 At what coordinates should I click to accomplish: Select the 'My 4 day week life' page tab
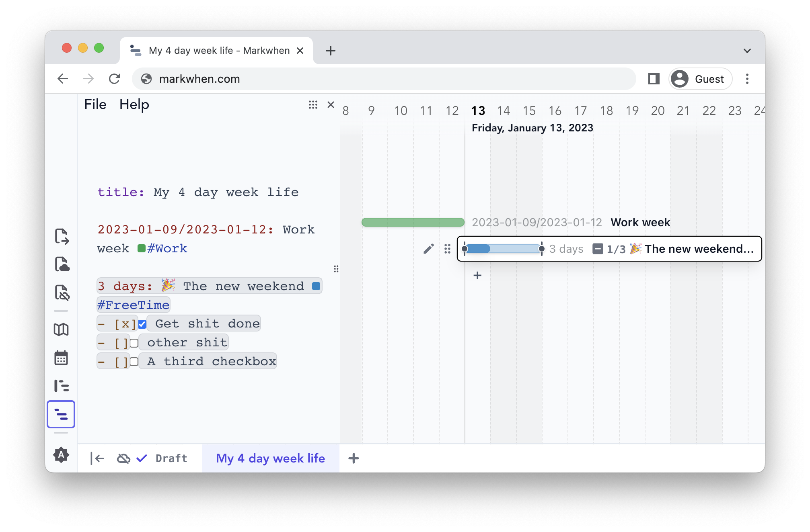[x=270, y=458]
